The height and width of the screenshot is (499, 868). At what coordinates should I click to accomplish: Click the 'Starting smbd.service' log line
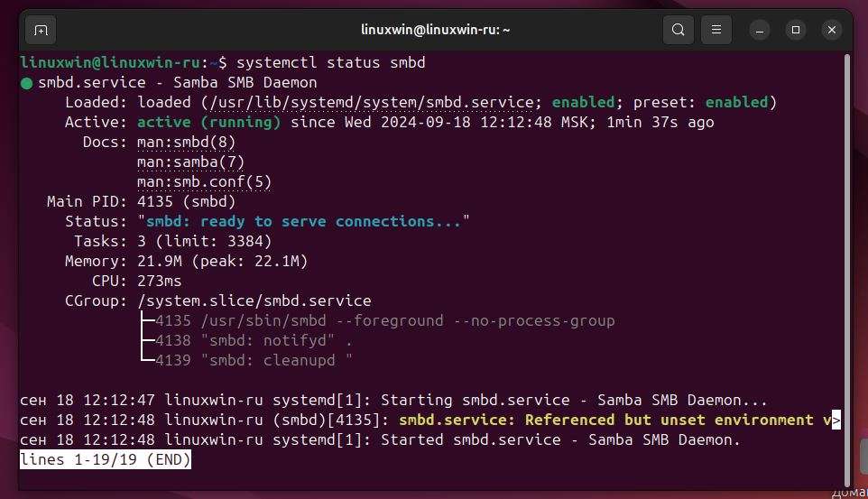393,401
